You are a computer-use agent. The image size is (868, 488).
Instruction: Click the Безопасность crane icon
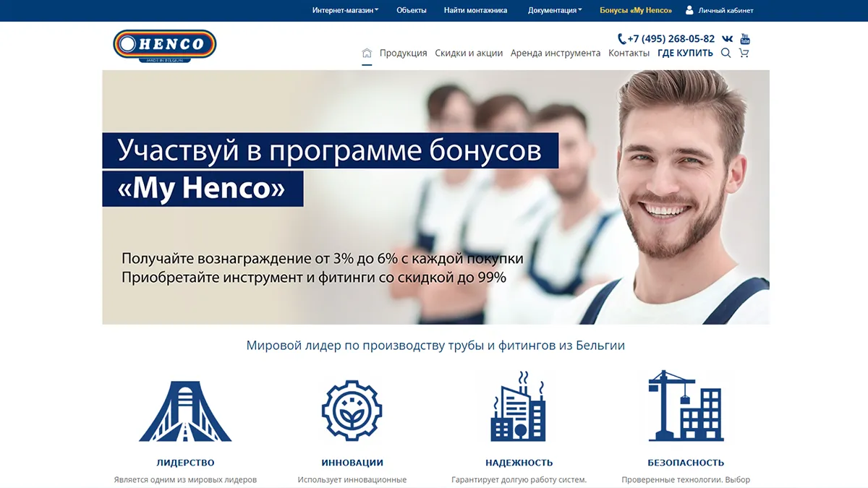[x=686, y=406]
